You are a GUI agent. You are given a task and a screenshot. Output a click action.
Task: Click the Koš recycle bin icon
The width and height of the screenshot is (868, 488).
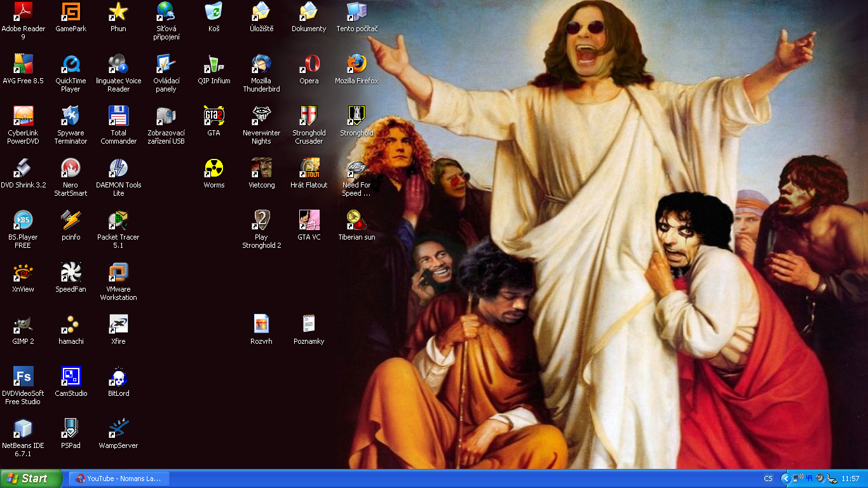[214, 12]
